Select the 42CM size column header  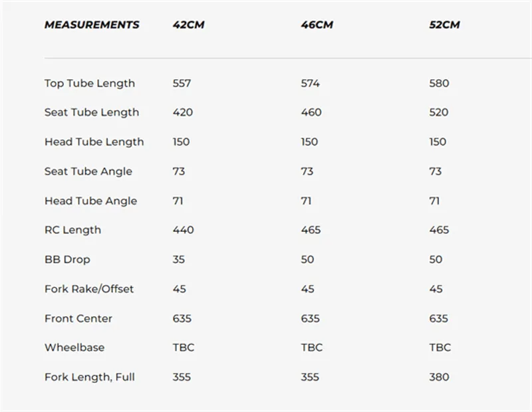[188, 25]
